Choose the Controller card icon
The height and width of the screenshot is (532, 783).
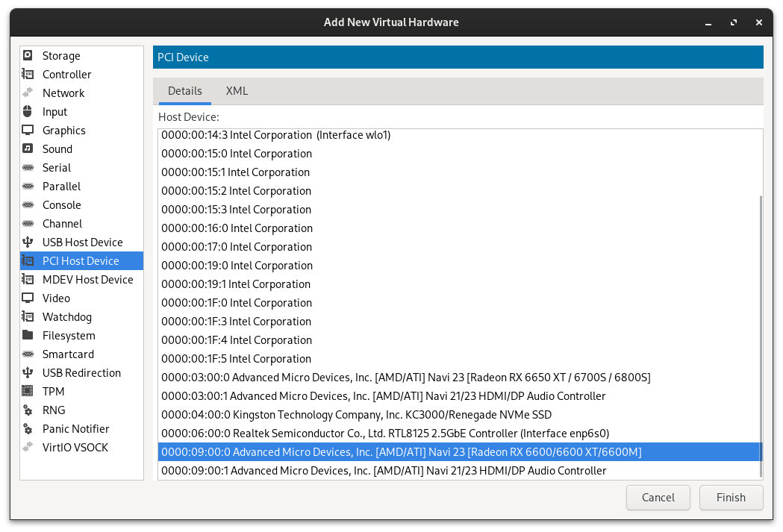tap(28, 75)
